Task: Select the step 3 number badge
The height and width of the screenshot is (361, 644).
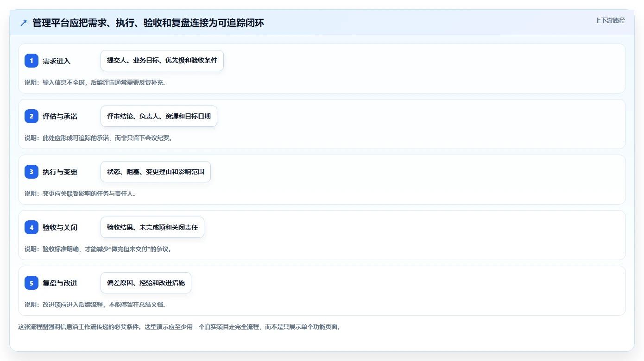Action: tap(32, 172)
